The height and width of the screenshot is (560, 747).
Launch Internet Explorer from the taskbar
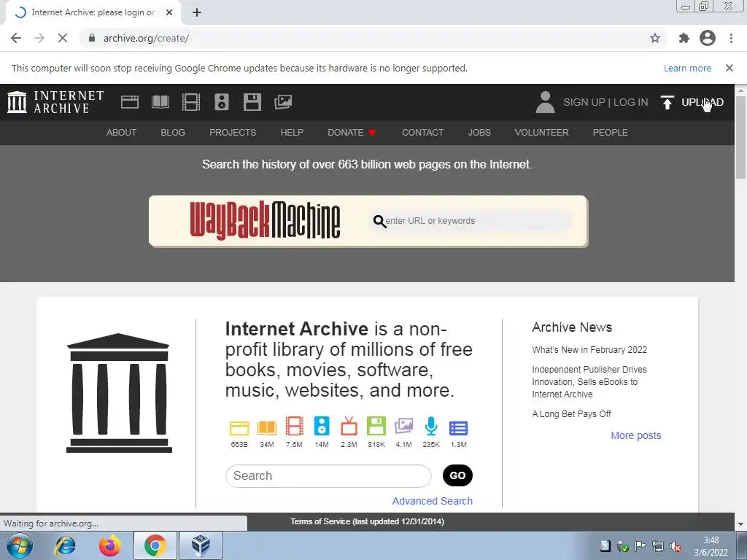[x=65, y=545]
